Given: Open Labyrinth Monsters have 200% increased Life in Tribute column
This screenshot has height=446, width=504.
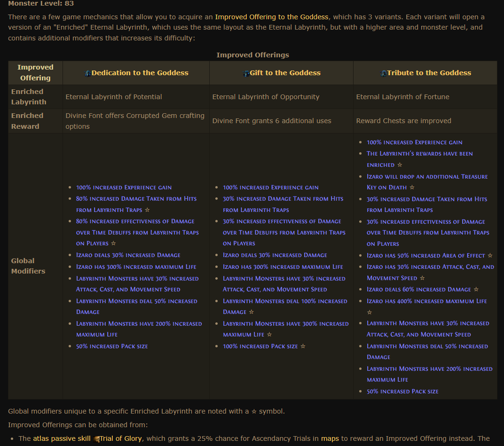Looking at the screenshot, I should tap(430, 374).
